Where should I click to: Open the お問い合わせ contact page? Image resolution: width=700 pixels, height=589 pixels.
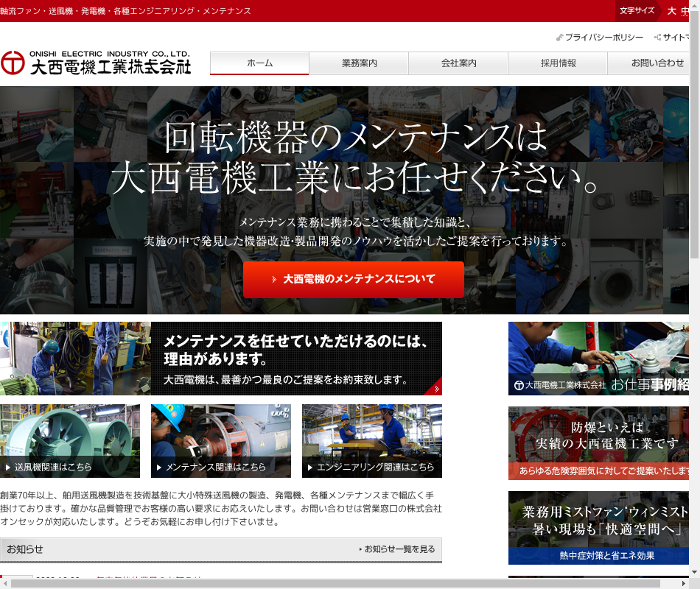tap(652, 63)
